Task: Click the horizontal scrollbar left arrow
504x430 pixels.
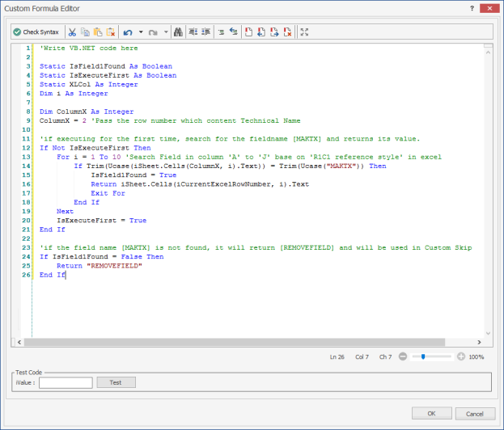Action: point(19,343)
